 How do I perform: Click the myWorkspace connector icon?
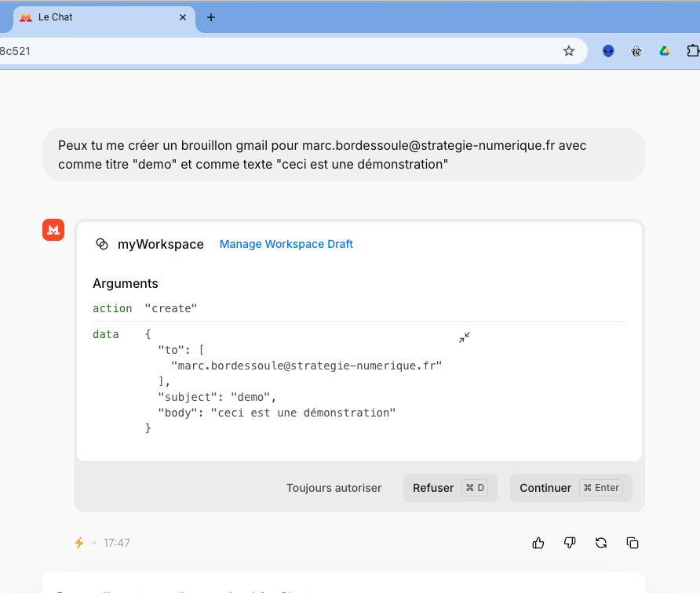102,244
